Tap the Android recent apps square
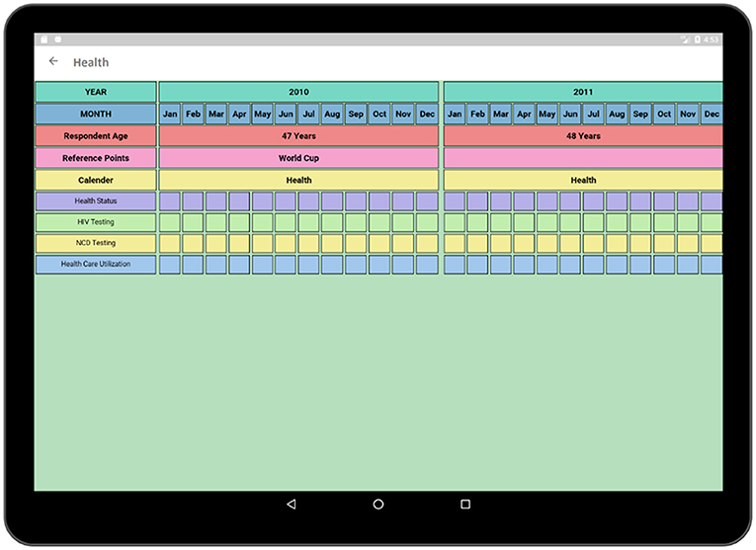Screen dimensions: 756x550 [x=465, y=505]
